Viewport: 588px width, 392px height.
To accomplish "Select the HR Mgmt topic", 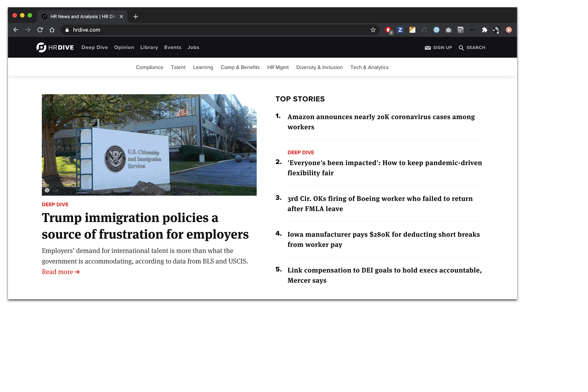I will point(278,67).
